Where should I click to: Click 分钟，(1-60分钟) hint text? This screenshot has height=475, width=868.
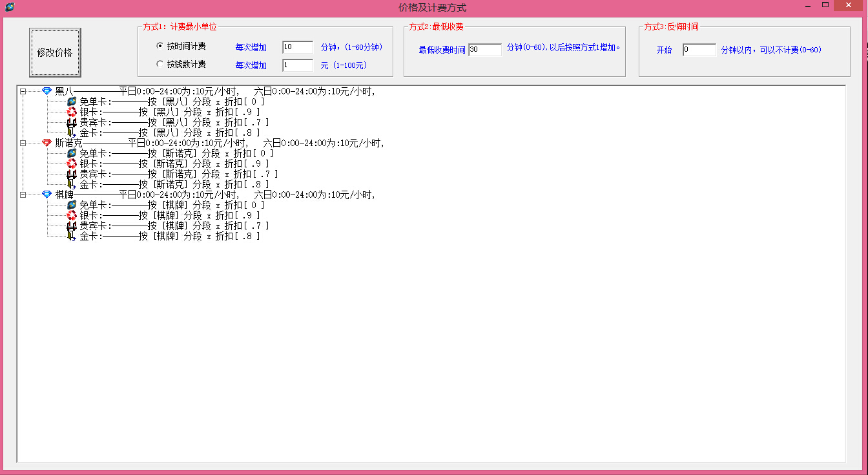point(351,47)
